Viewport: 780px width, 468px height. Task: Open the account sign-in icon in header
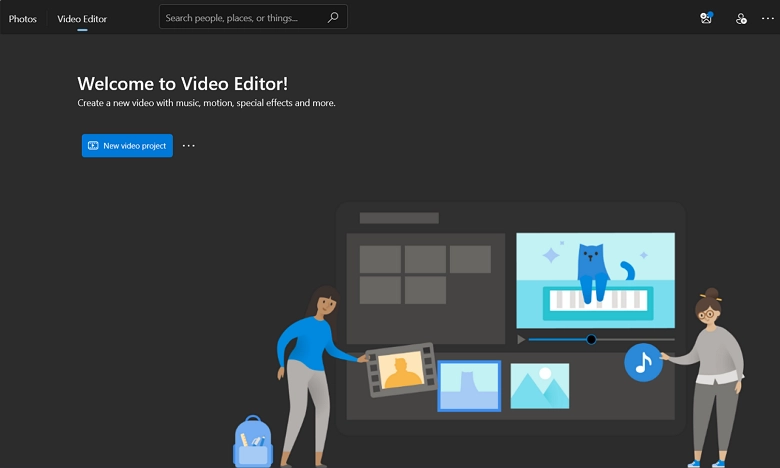coord(741,19)
